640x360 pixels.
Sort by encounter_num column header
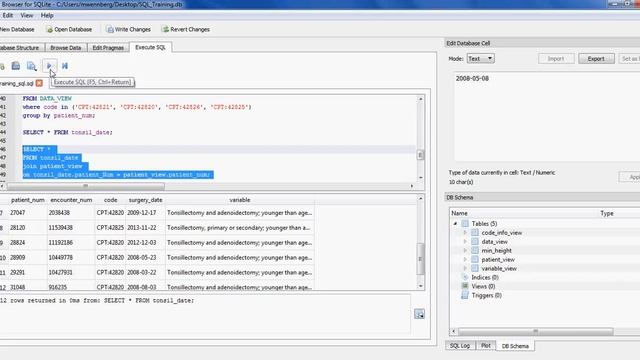click(71, 200)
